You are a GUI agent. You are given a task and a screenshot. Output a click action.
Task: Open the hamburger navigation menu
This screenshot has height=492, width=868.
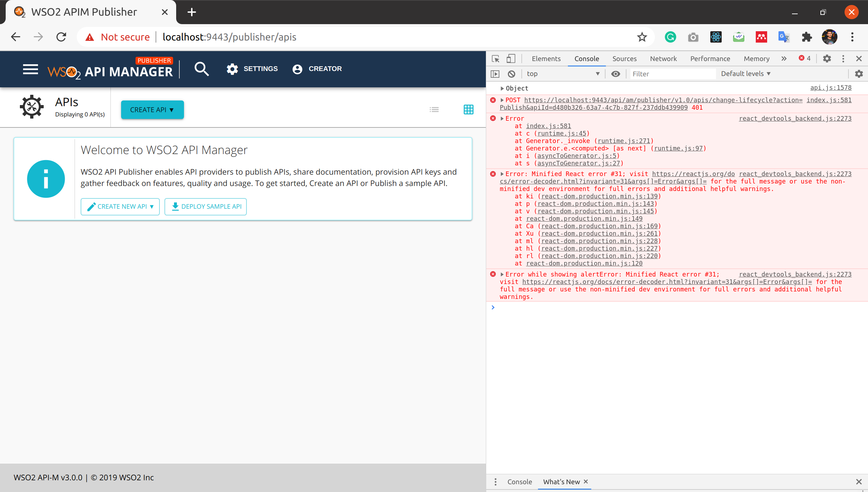click(x=31, y=69)
